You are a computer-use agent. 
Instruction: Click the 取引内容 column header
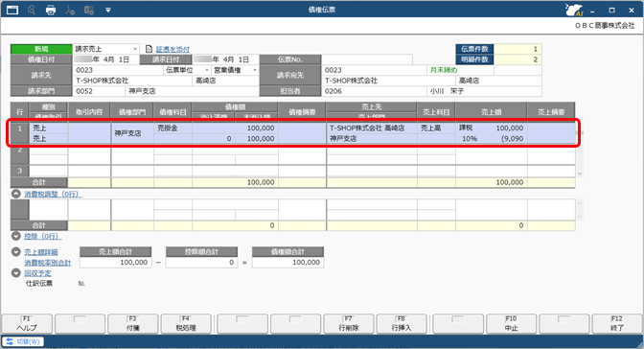coord(89,112)
